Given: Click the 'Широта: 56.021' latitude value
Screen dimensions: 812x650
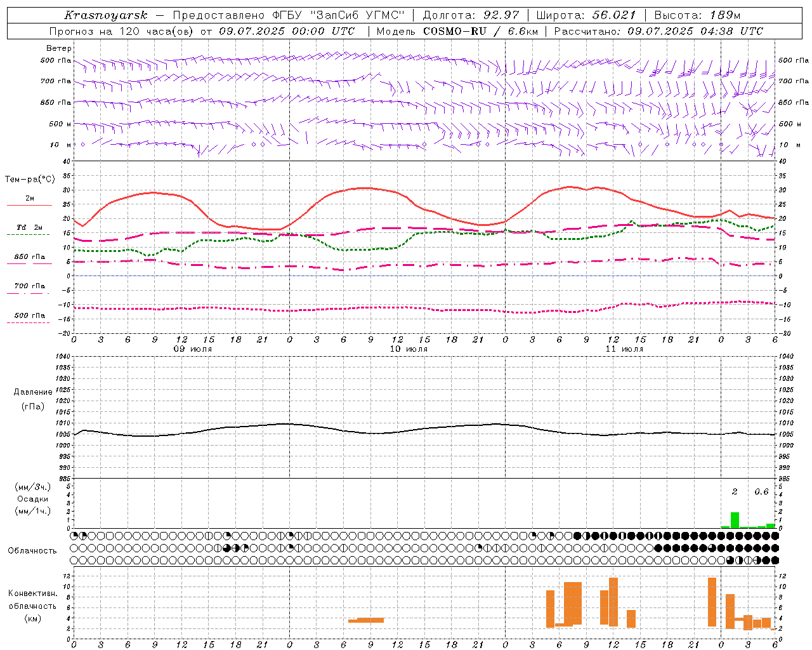Looking at the screenshot, I should (586, 15).
